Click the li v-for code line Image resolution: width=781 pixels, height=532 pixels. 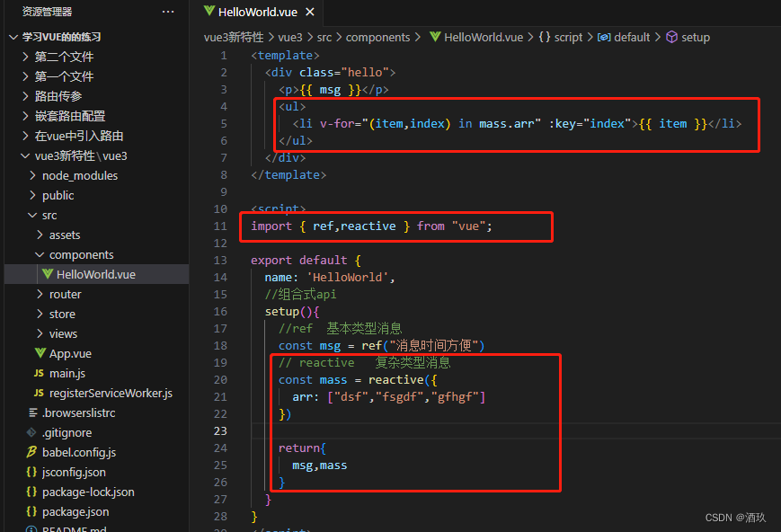pyautogui.click(x=517, y=123)
